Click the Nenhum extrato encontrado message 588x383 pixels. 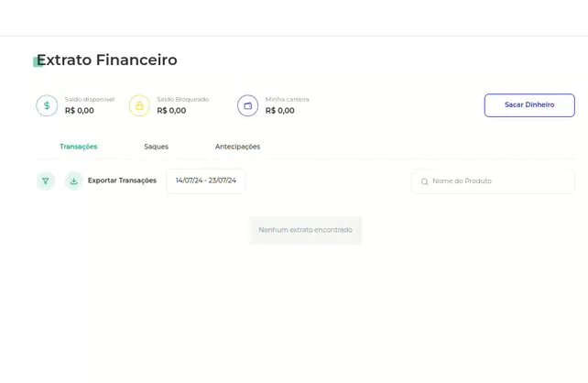(x=306, y=230)
